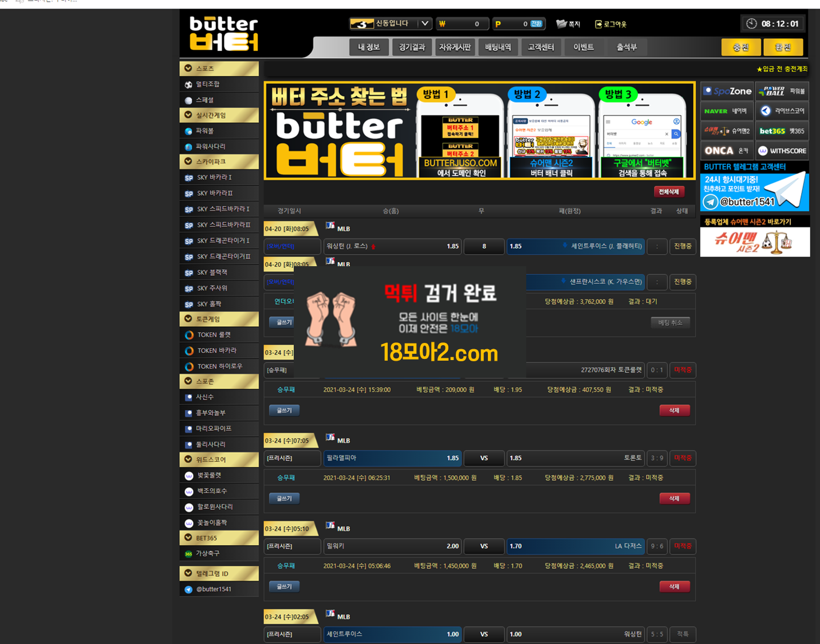The height and width of the screenshot is (644, 820).
Task: Collapse the 위드스코어 sidebar section
Action: pos(219,460)
